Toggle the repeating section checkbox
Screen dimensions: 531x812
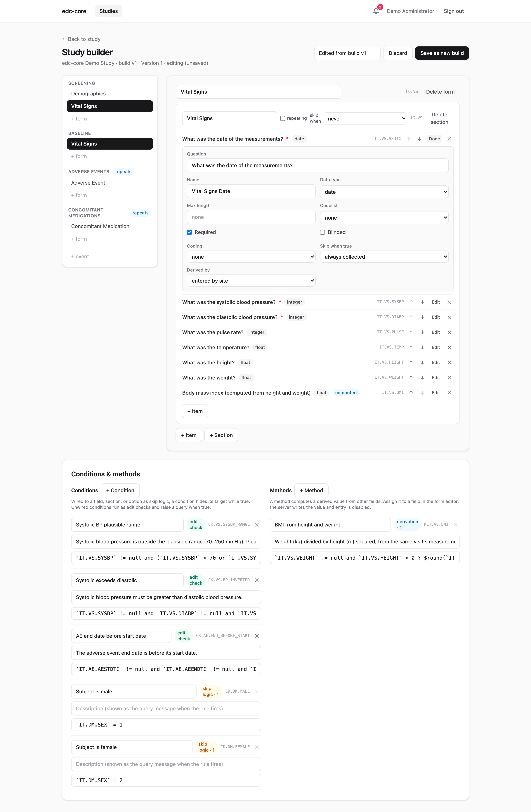coord(283,118)
